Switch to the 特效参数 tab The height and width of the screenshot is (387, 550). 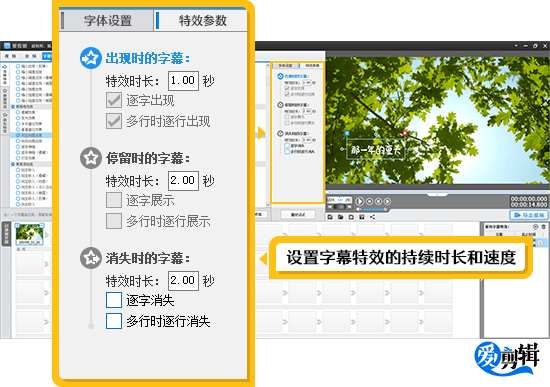[201, 20]
